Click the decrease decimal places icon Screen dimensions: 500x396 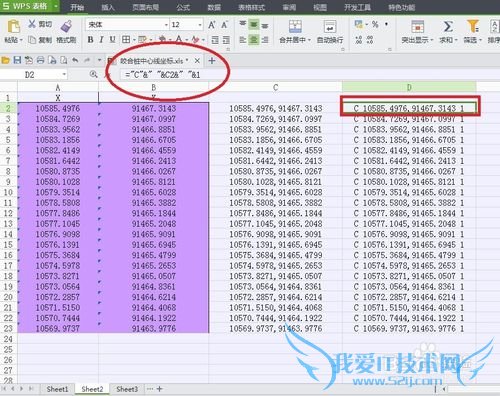370,40
